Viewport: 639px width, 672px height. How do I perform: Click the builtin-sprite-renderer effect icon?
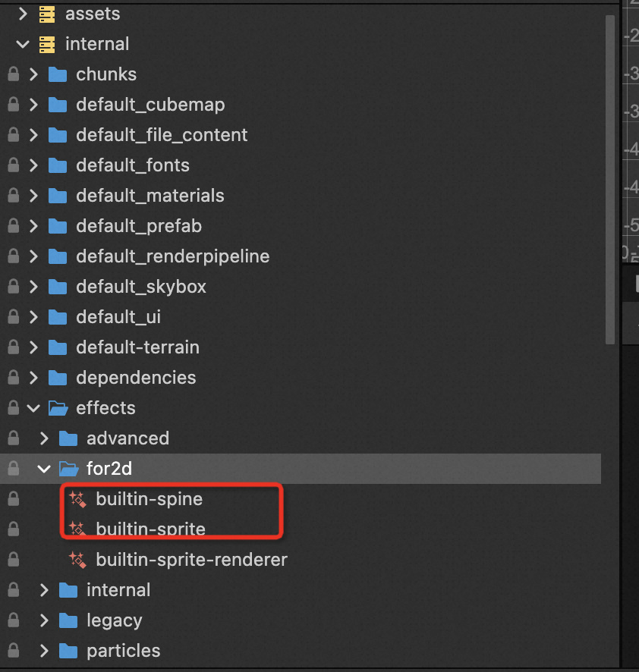pos(77,560)
